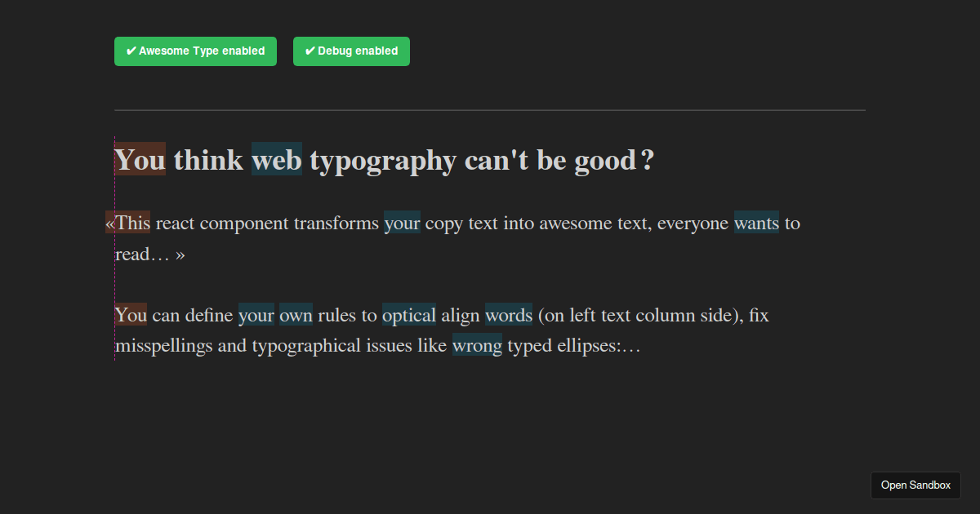Click the highlighted word 'your' in first paragraph
This screenshot has width=980, height=514.
point(402,222)
